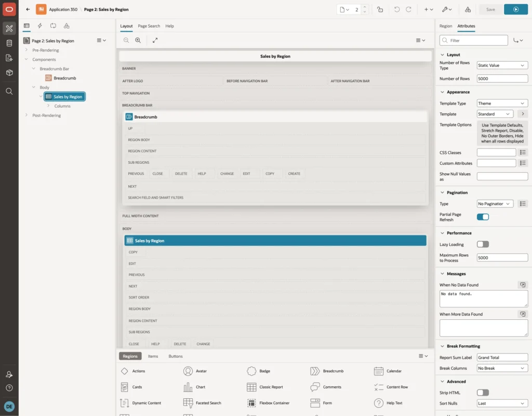
Task: Click the property Filter search field
Action: (474, 41)
